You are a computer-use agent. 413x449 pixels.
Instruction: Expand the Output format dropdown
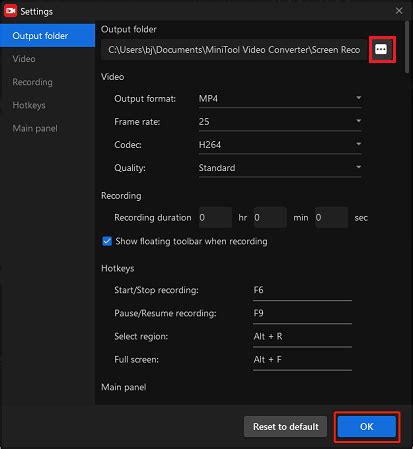tap(280, 99)
